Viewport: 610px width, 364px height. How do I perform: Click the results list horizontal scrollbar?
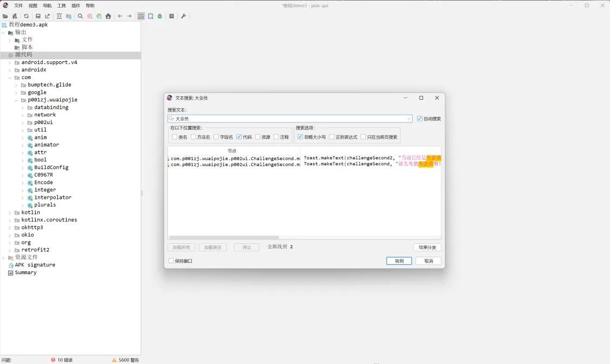[x=224, y=237]
